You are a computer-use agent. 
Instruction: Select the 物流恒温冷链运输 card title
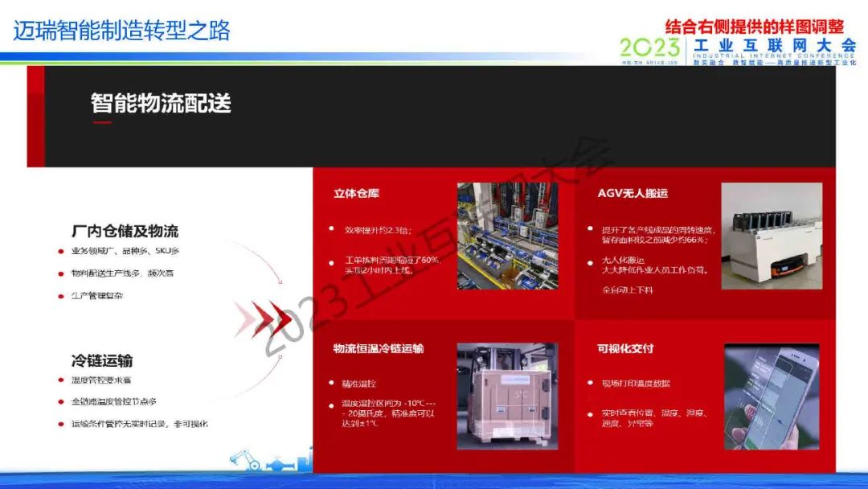(379, 348)
